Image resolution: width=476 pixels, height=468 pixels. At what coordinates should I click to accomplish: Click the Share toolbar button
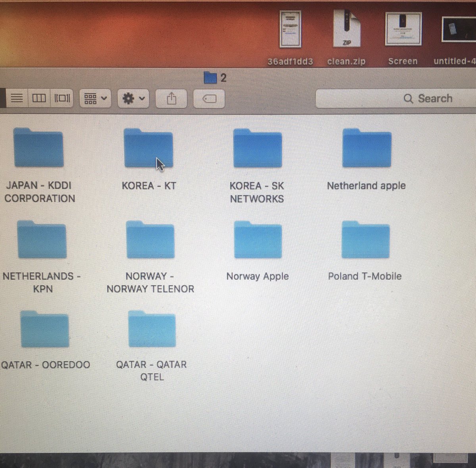[171, 98]
